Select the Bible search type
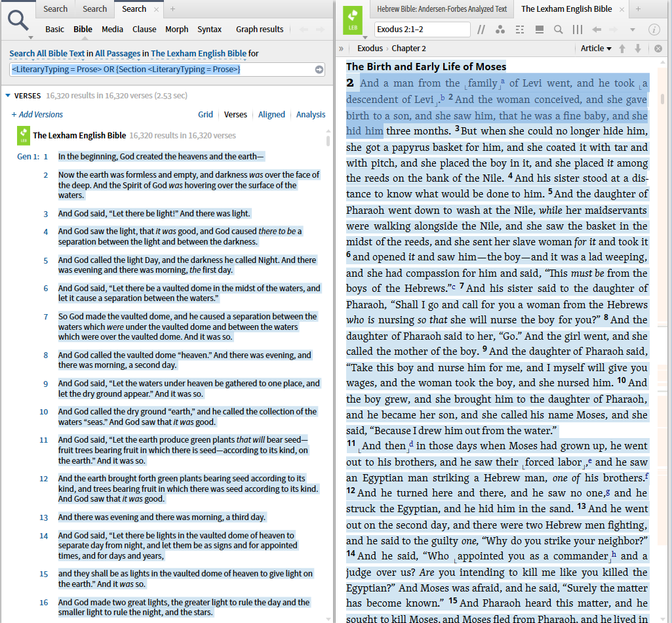Viewport: 672px width, 623px height. 83,29
